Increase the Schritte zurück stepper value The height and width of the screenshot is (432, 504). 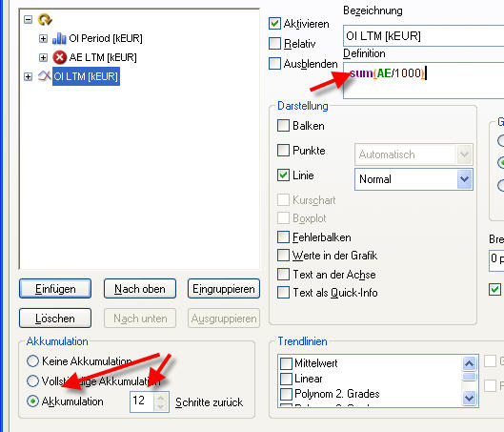[x=161, y=397]
